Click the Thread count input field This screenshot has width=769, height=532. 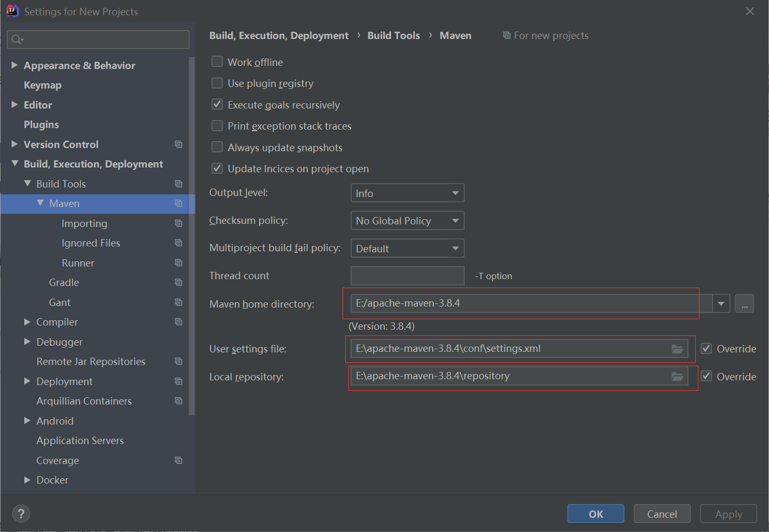[407, 275]
